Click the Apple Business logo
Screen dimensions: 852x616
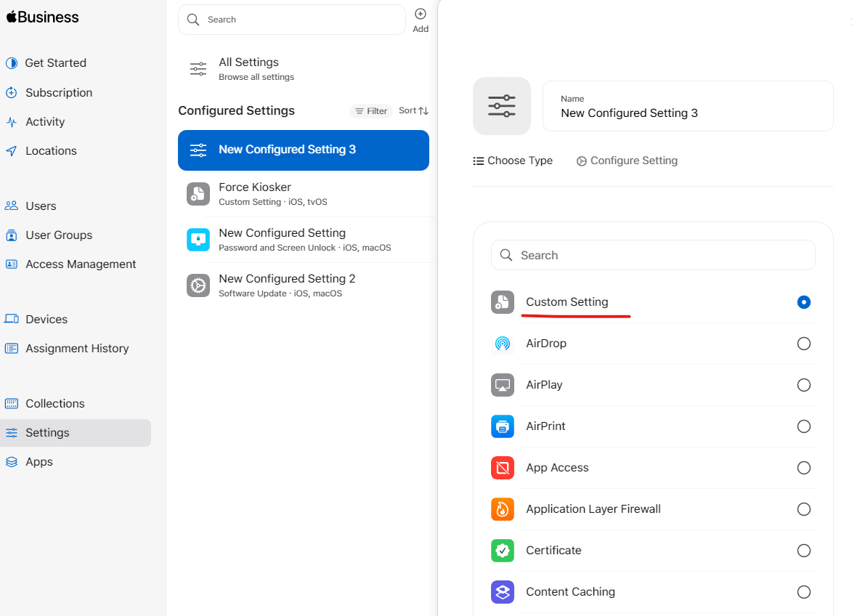tap(42, 17)
